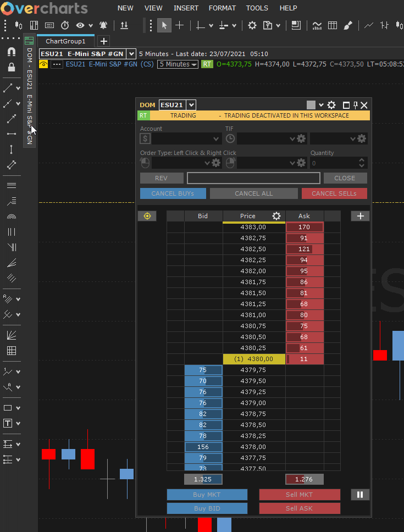Open the Account dropdown
Viewport: 404px width, 532px height.
coord(186,138)
